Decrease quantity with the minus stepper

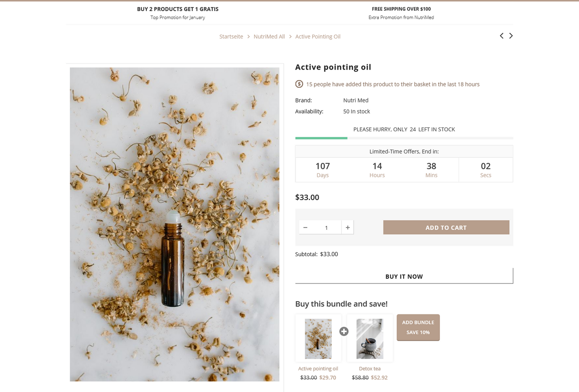305,227
